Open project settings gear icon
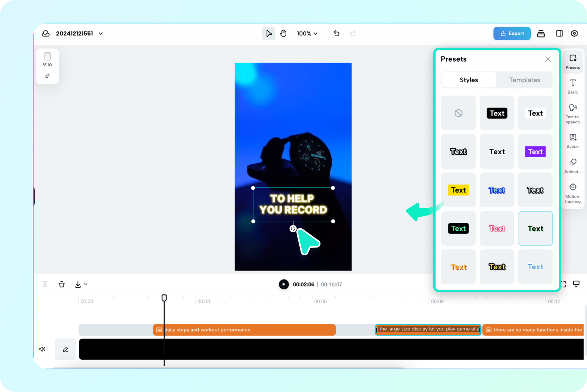 pos(574,33)
